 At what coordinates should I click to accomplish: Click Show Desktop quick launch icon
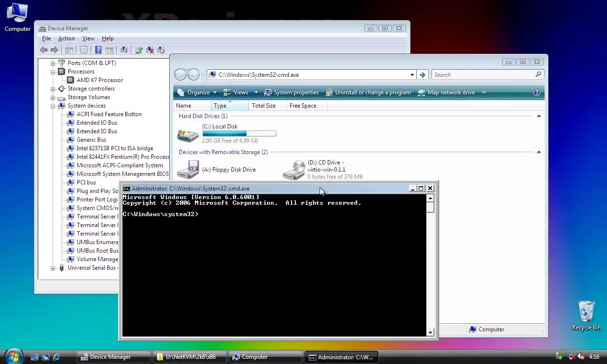[x=34, y=357]
